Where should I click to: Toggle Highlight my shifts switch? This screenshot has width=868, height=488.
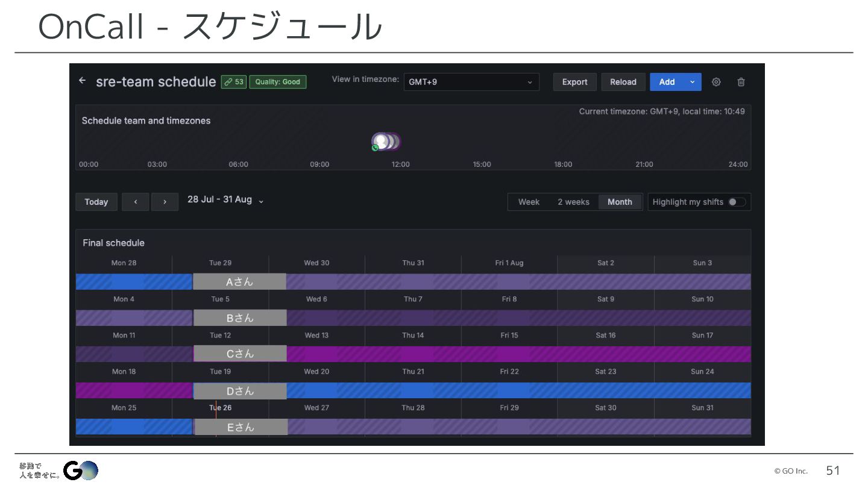pos(736,202)
